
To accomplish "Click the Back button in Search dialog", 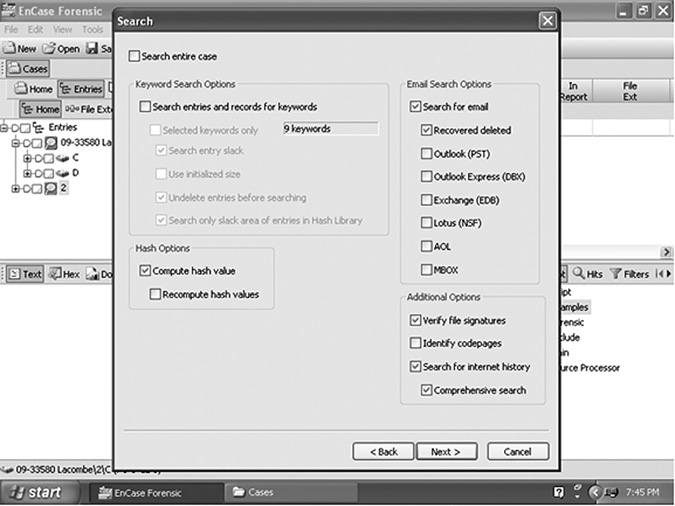I will click(383, 452).
